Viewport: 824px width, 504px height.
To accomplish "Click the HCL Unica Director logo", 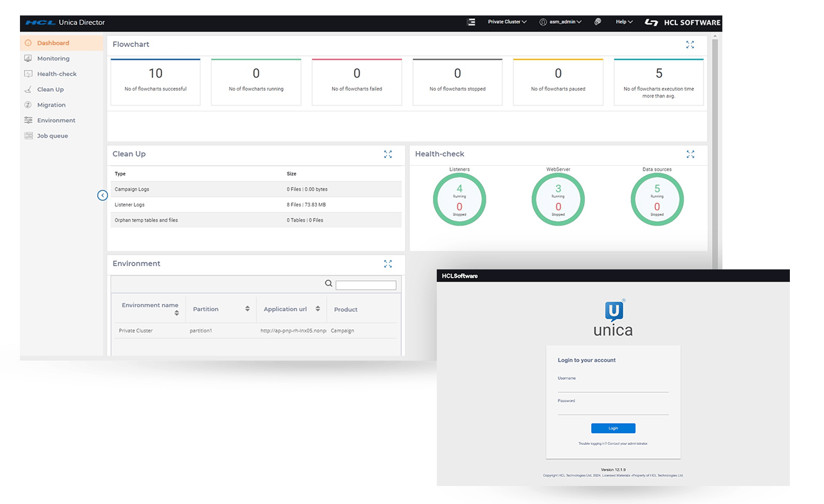I will tap(65, 22).
